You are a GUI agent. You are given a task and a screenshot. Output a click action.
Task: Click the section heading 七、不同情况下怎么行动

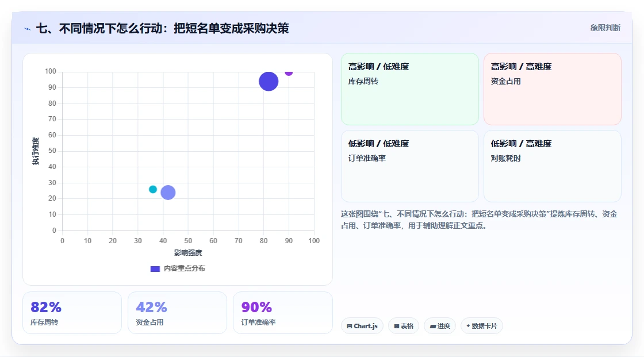coord(162,28)
